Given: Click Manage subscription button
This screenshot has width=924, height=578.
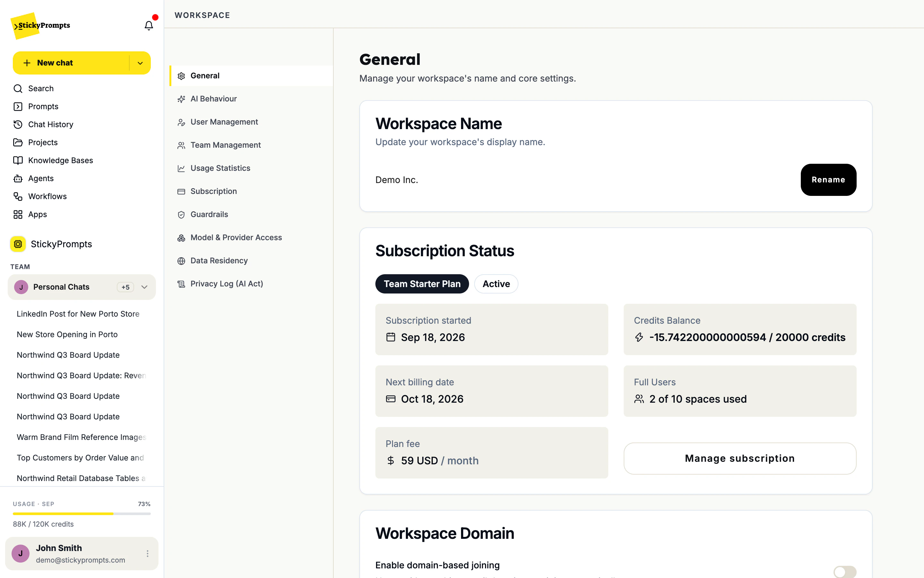Looking at the screenshot, I should click(x=740, y=458).
